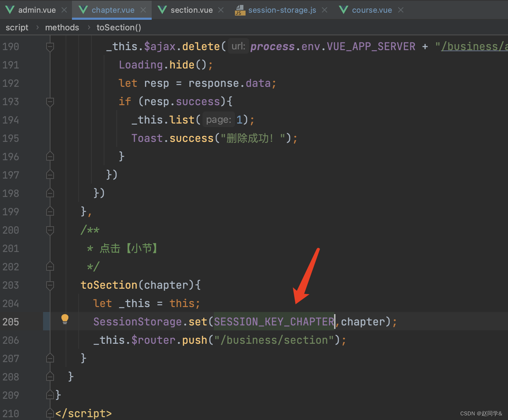Collapse the toSection method at line 203
The image size is (508, 420).
[50, 285]
